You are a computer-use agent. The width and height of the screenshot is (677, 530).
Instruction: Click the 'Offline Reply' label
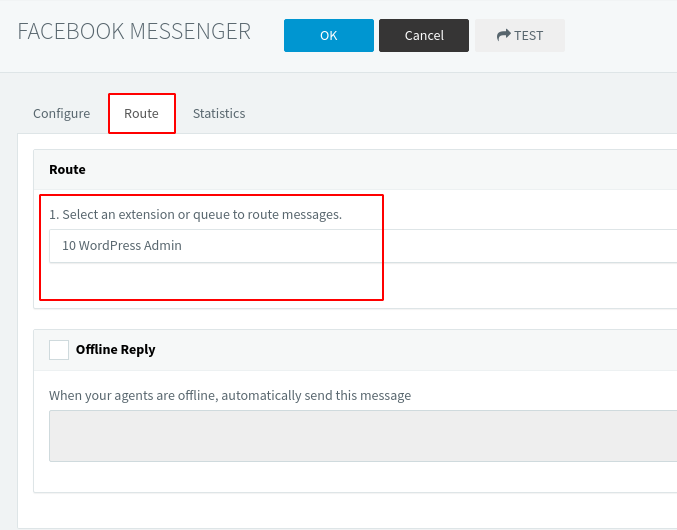(x=116, y=350)
